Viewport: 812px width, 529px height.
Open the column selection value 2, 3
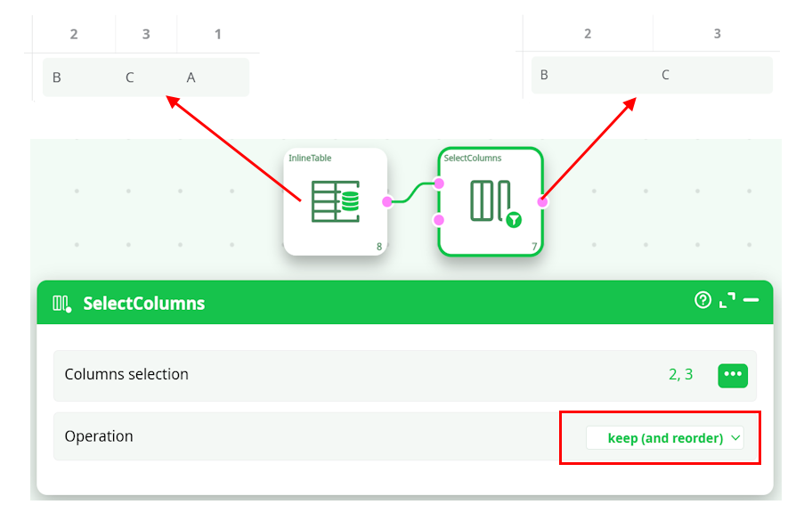click(681, 374)
